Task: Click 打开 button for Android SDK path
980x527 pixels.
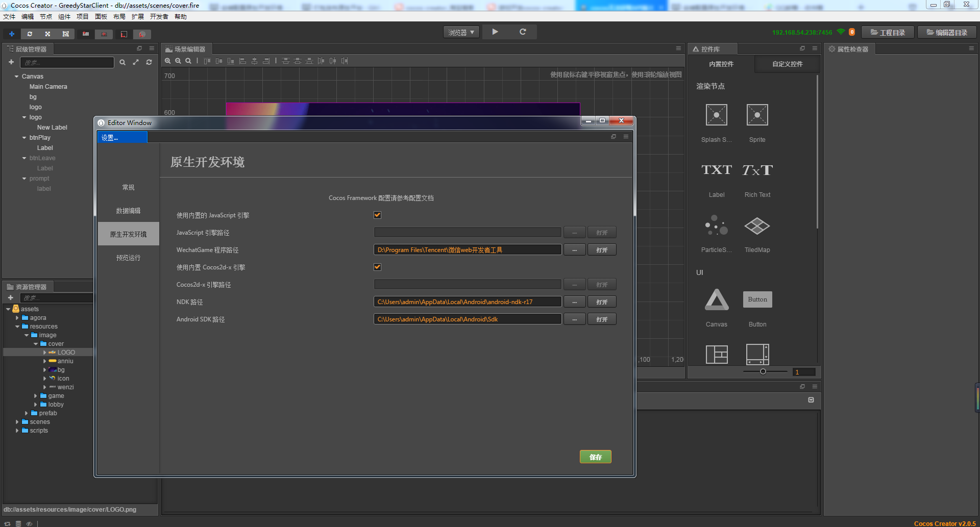Action: tap(602, 319)
